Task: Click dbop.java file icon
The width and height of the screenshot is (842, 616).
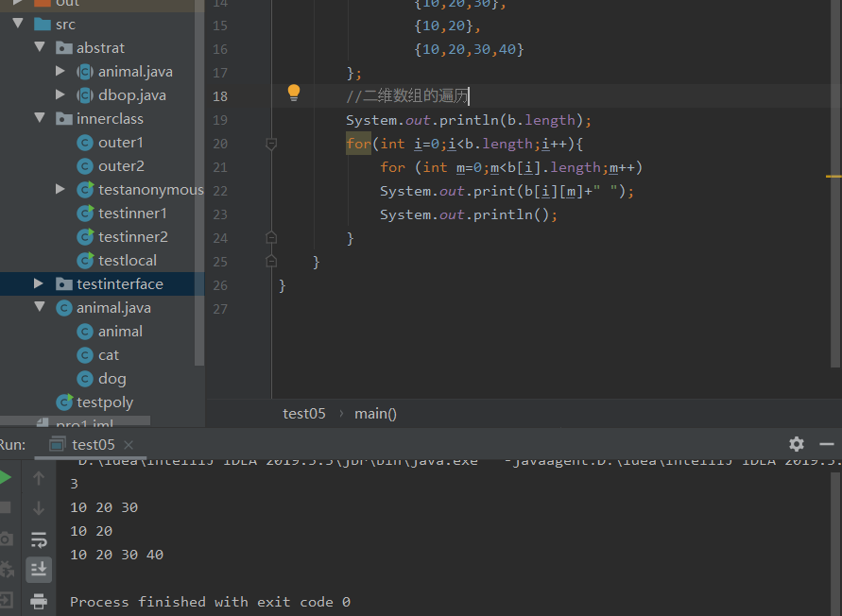Action: click(85, 95)
